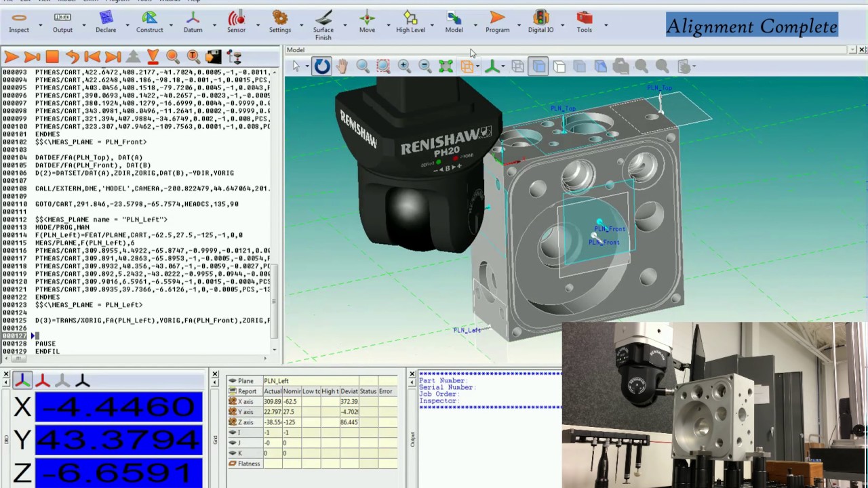Select the PAUSE line in program editor
The height and width of the screenshot is (488, 868).
pos(45,344)
